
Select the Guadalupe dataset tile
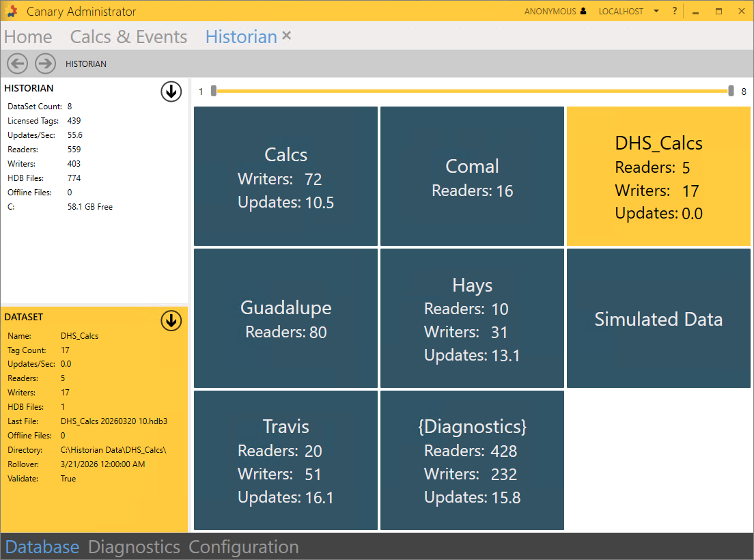click(285, 318)
